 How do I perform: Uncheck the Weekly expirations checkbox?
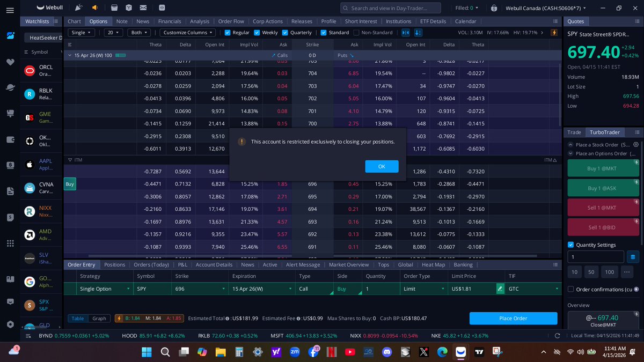tap(257, 32)
